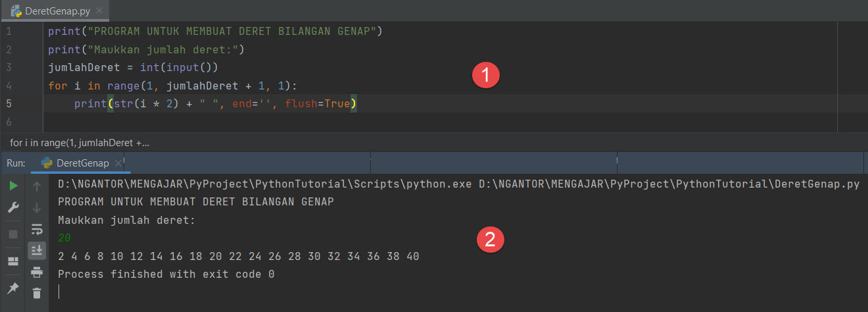This screenshot has height=312, width=868.
Task: Toggle scroll to end of console
Action: (37, 250)
